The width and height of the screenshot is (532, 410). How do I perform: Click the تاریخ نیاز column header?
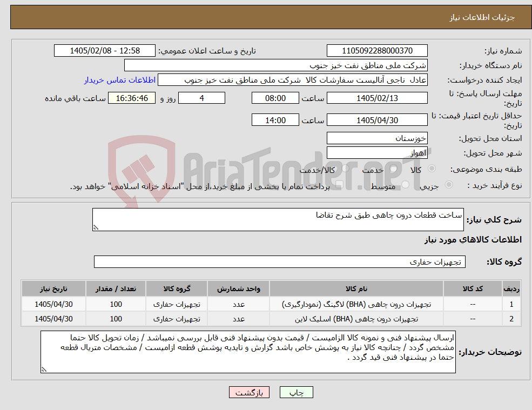(53, 289)
